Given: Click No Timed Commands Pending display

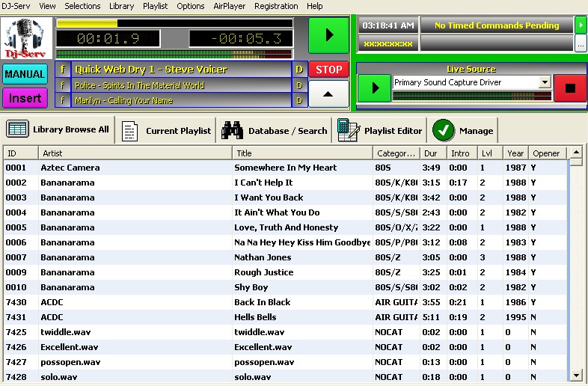Looking at the screenshot, I should (x=497, y=25).
